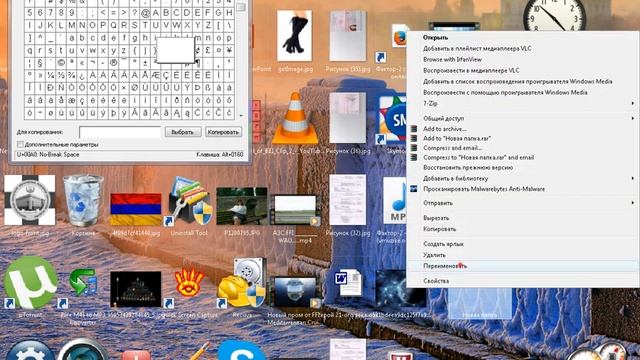This screenshot has height=360, width=640.
Task: Select the ® character in Character Map
Action: pos(114,63)
